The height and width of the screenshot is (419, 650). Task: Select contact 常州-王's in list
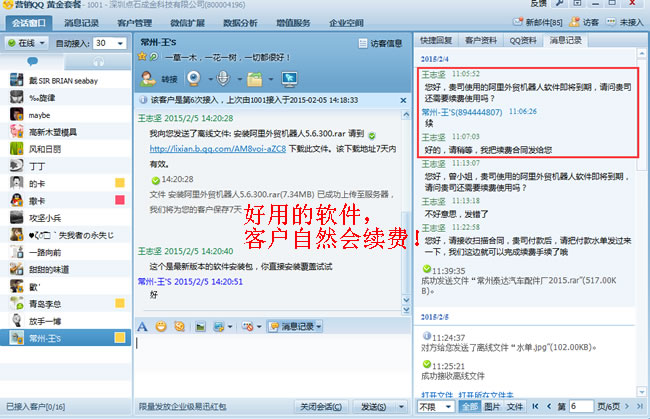point(66,338)
